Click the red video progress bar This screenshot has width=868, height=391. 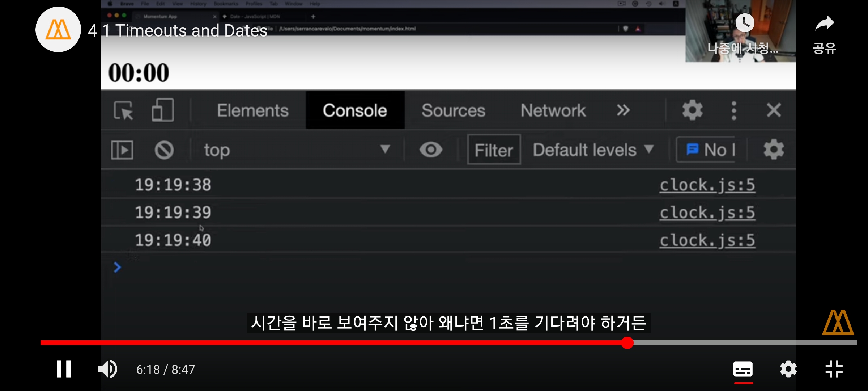pos(325,342)
